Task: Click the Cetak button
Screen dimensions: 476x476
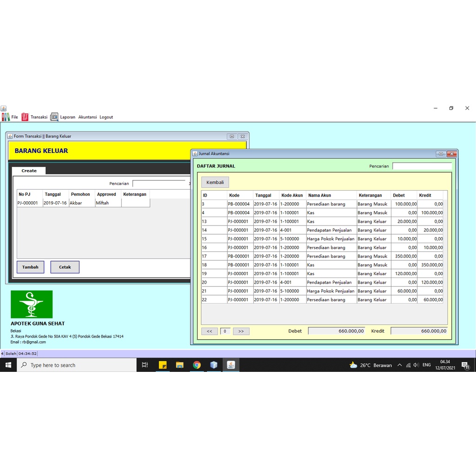Action: (65, 267)
